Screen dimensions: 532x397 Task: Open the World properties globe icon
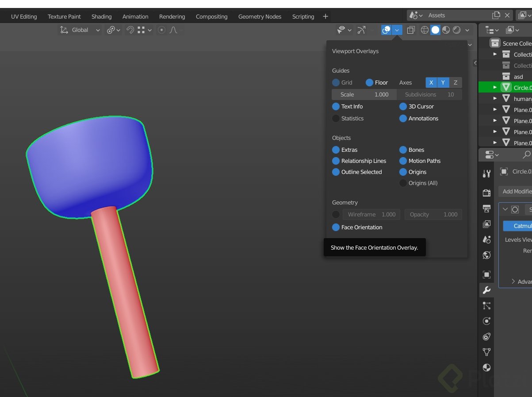(x=487, y=255)
